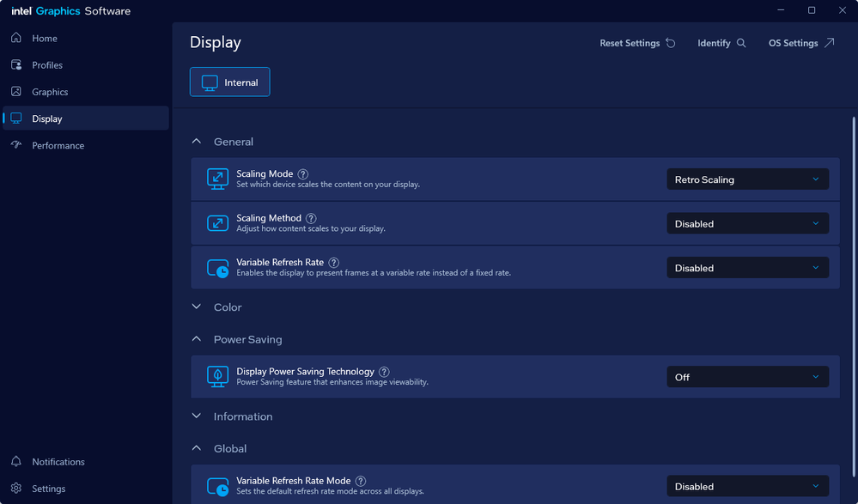Click Variable Refresh Rate Mode help icon

click(361, 481)
